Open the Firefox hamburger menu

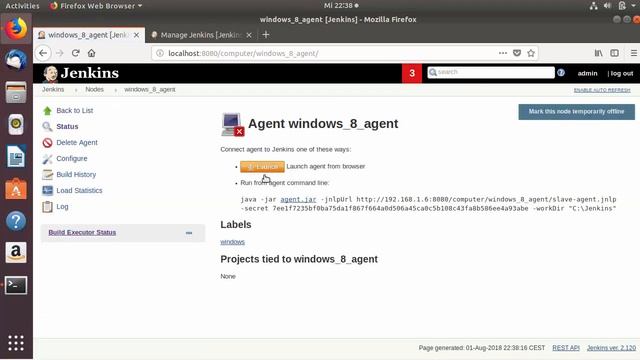click(x=633, y=53)
